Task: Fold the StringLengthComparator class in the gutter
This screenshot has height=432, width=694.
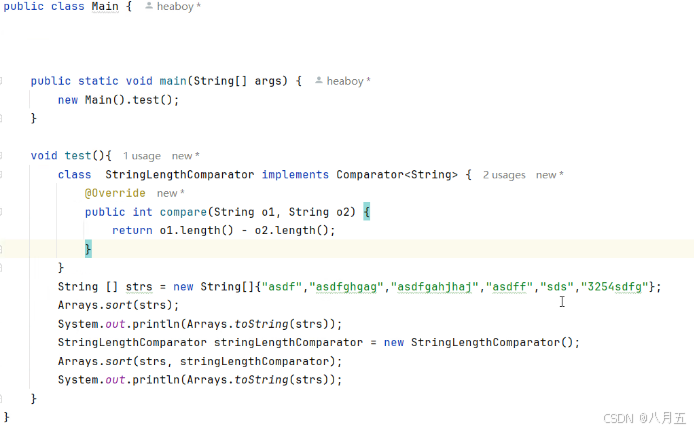Action: pyautogui.click(x=1, y=174)
